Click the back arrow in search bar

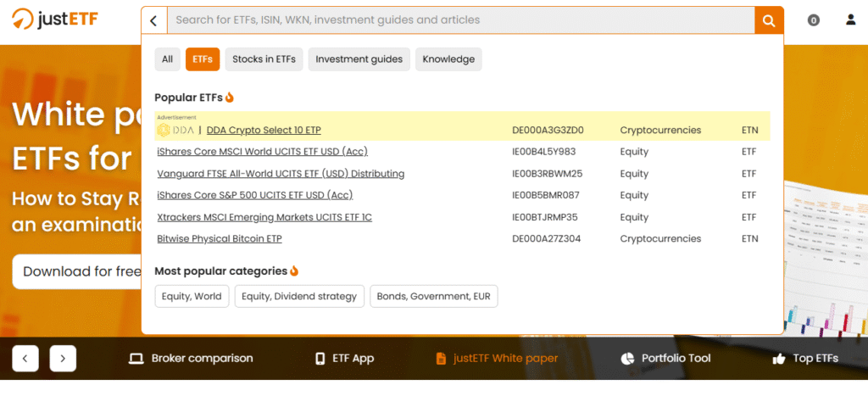(153, 20)
